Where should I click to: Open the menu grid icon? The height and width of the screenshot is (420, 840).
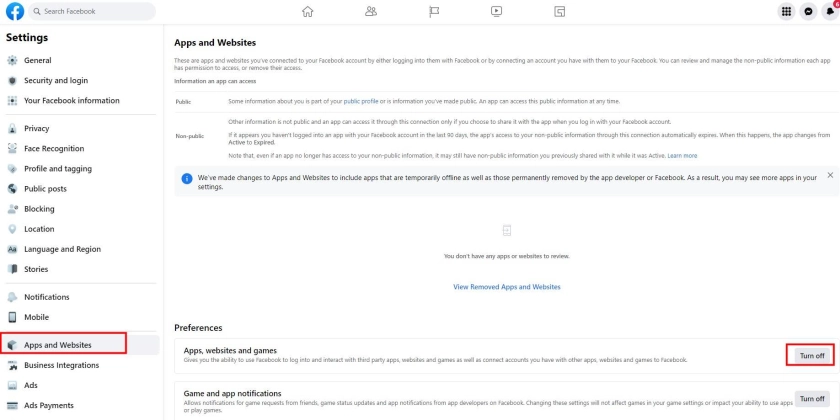785,12
